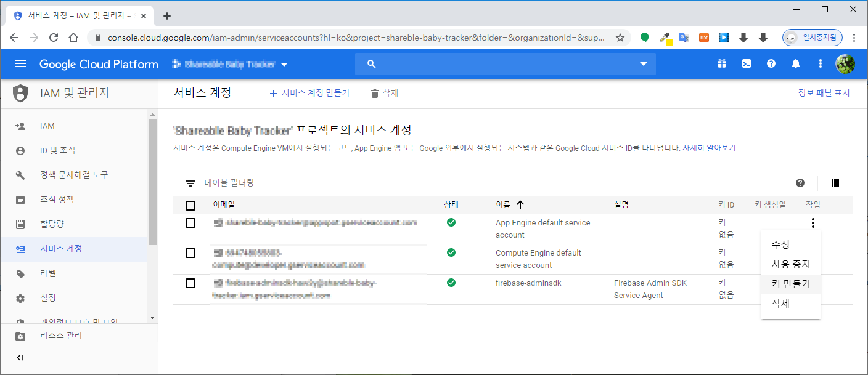Viewport: 868px width, 375px height.
Task: Choose 삭제 from the context menu
Action: [x=791, y=304]
